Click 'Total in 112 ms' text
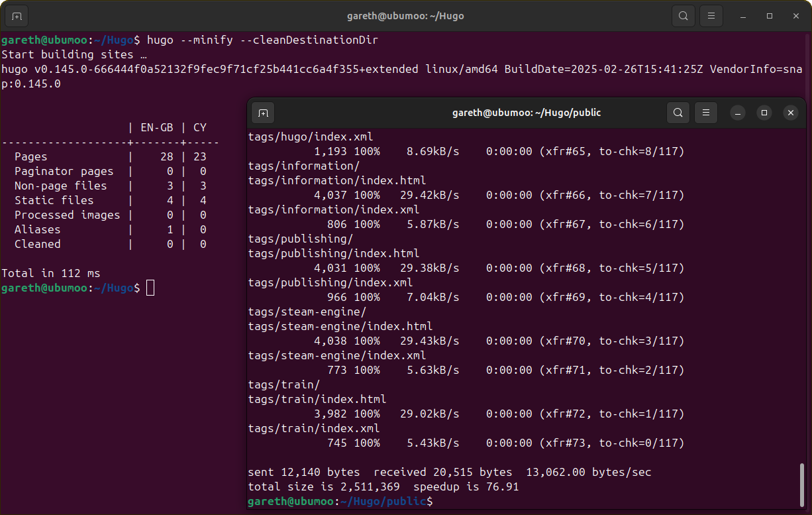812x515 pixels. tap(51, 273)
